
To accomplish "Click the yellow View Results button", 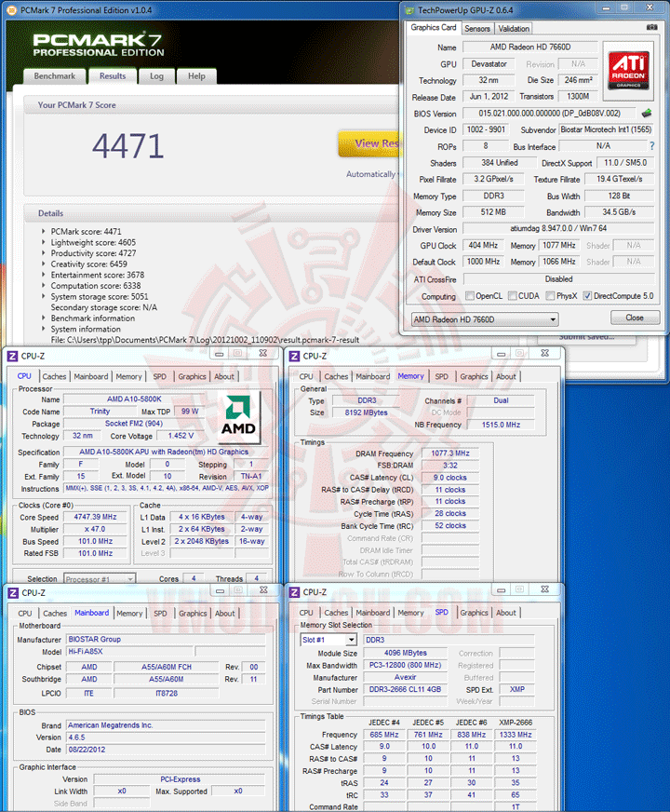I will tap(369, 143).
